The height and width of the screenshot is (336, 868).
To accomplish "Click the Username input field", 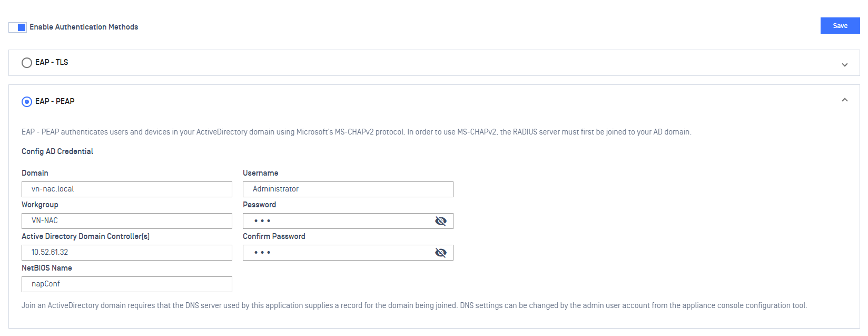I will click(348, 189).
